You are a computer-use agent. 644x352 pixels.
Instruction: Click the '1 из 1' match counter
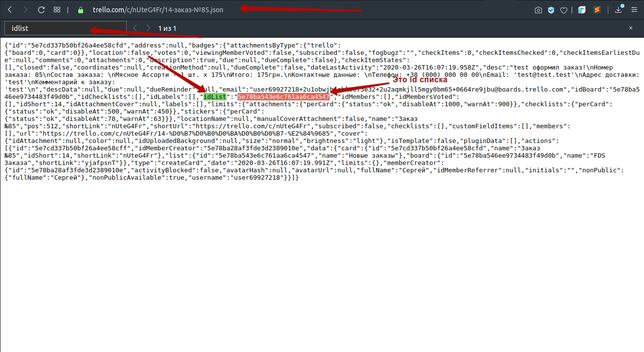point(167,28)
